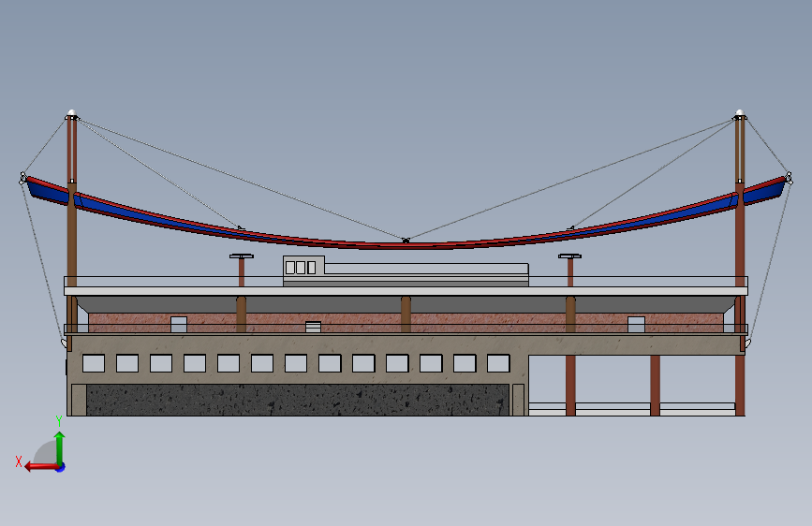The height and width of the screenshot is (526, 812).
Task: Select the rooftop cabin with three small windows
Action: pyautogui.click(x=304, y=266)
